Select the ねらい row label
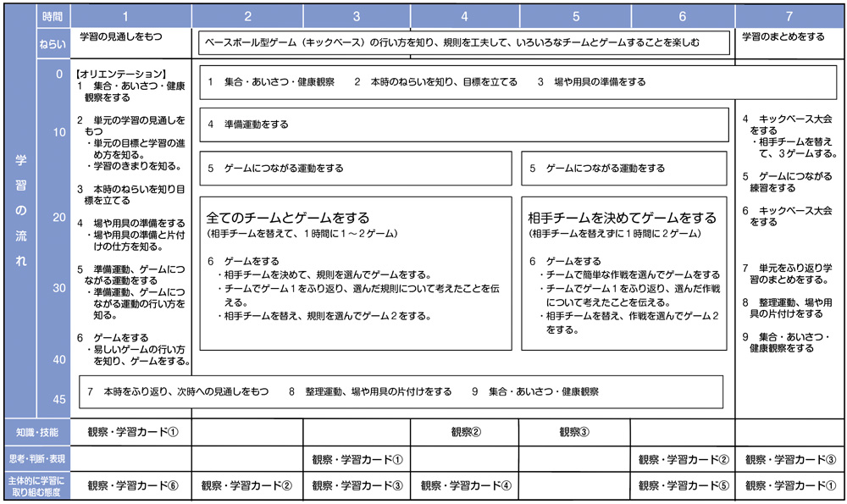The image size is (847, 504). [x=53, y=42]
